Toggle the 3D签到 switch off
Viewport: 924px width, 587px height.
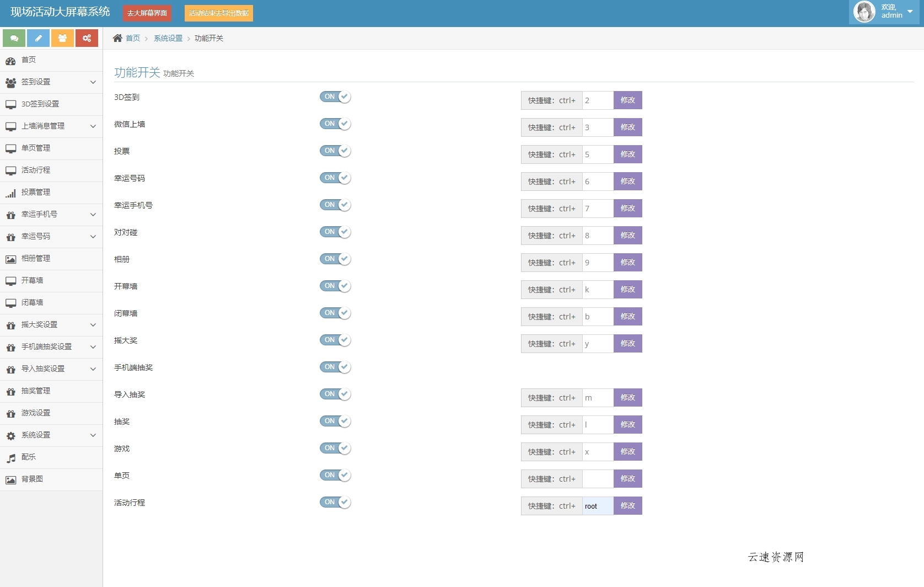335,97
